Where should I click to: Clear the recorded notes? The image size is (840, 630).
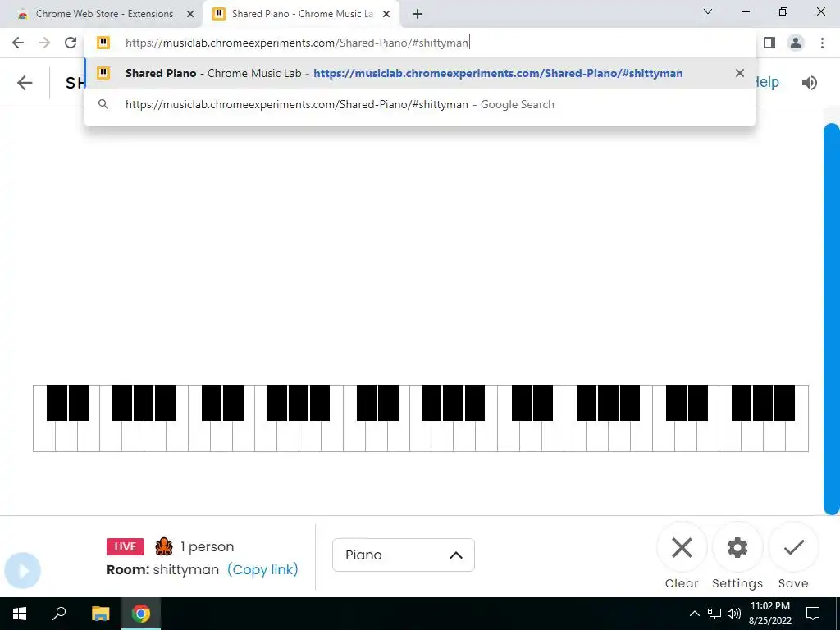(x=682, y=548)
